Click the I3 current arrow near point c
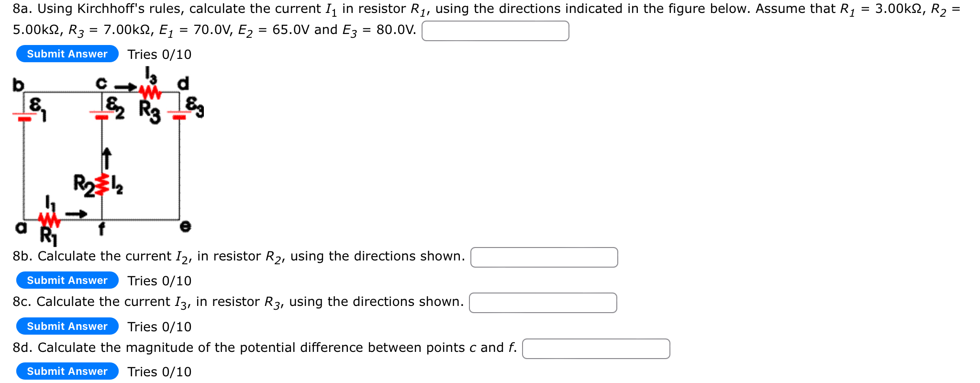This screenshot has height=383, width=980. (125, 87)
